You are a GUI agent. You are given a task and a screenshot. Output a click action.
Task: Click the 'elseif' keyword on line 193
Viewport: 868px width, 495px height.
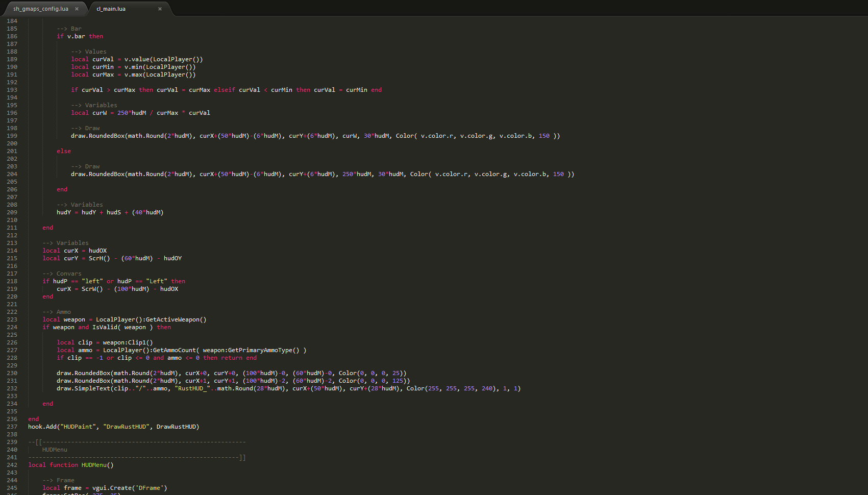(225, 90)
